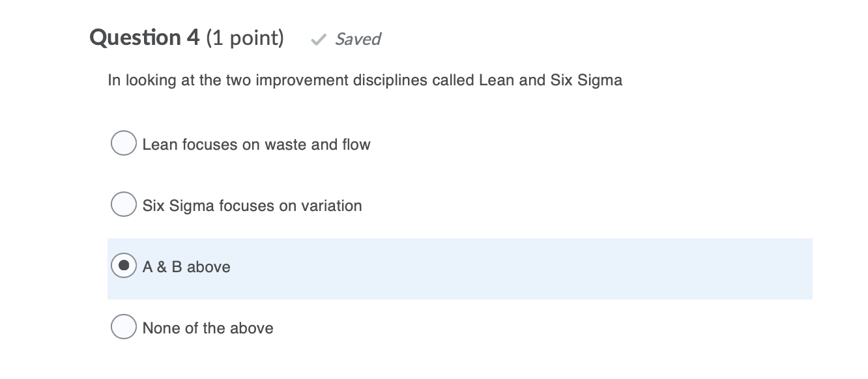Click the gray checkmark beside Saved
The height and width of the screenshot is (379, 868).
319,39
